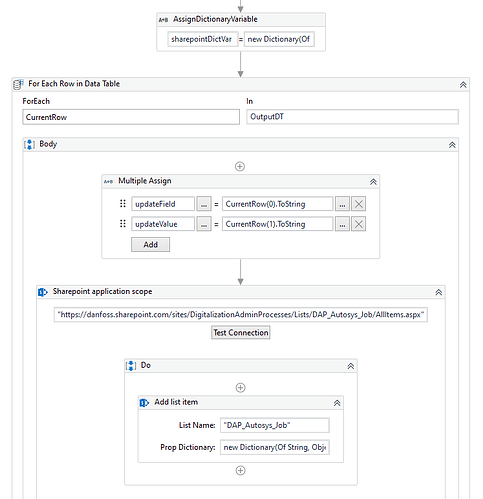
Task: Click the List Name input field
Action: (275, 425)
